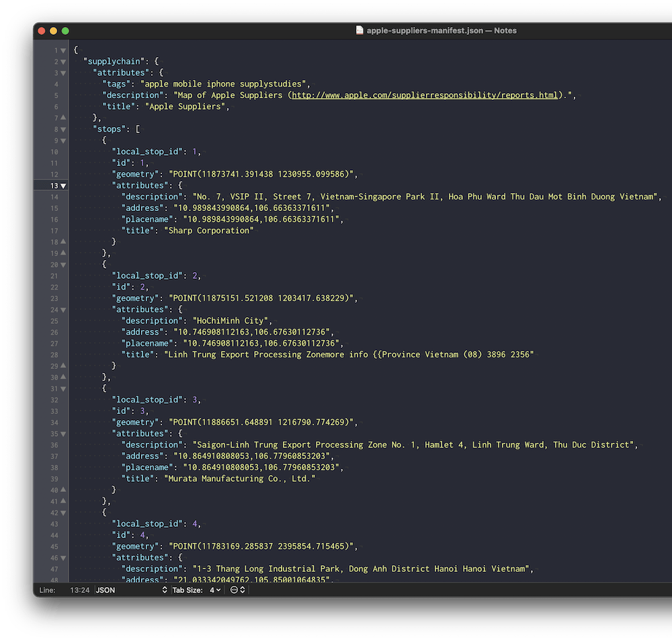672x641 pixels.
Task: Click the line 37 address value 10.864910808053
Action: tap(251, 456)
